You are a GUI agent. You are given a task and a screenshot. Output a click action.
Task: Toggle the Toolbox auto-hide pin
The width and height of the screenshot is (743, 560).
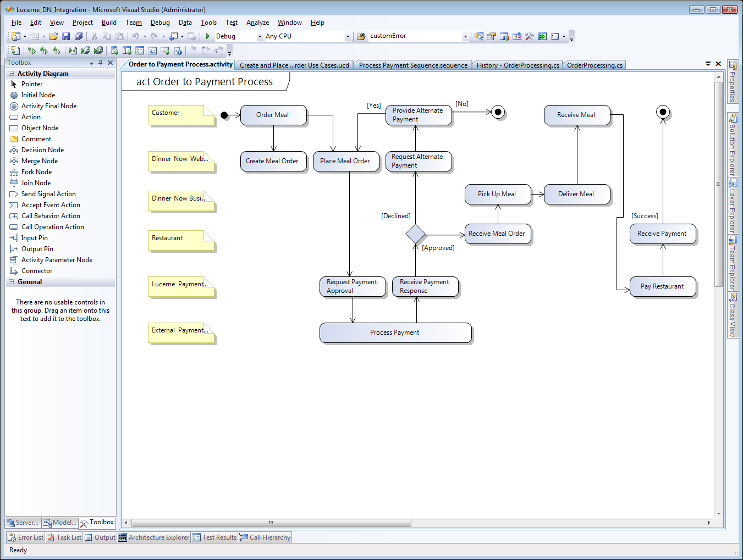101,63
